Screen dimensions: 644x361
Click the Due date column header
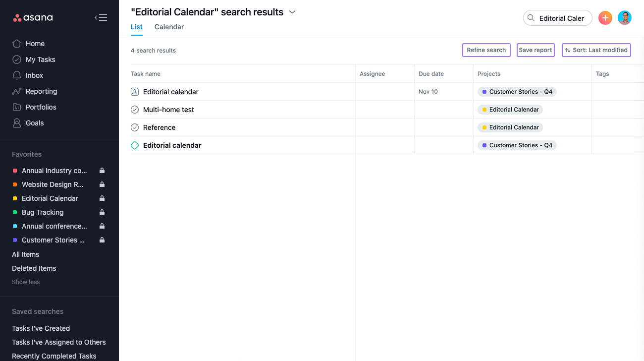(x=431, y=74)
